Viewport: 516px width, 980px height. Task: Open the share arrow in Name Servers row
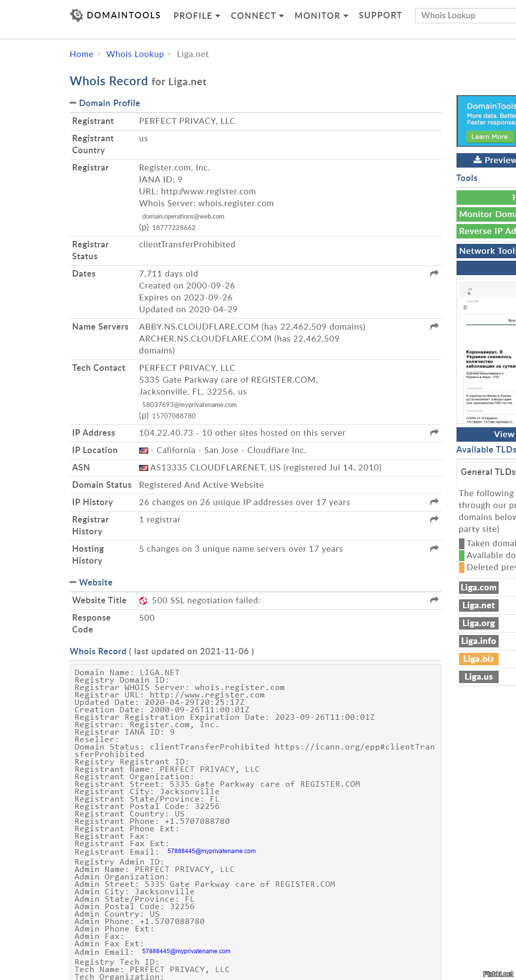coord(434,327)
